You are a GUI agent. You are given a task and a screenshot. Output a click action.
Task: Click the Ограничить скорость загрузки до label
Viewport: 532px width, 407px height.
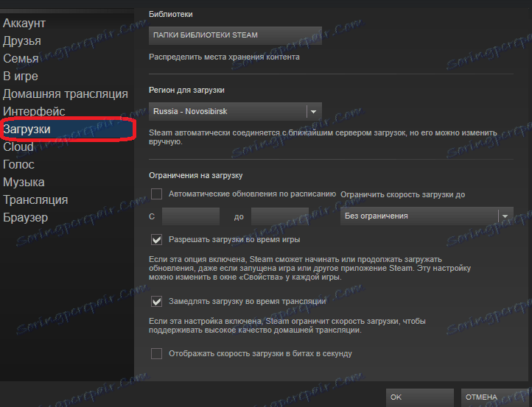[403, 194]
